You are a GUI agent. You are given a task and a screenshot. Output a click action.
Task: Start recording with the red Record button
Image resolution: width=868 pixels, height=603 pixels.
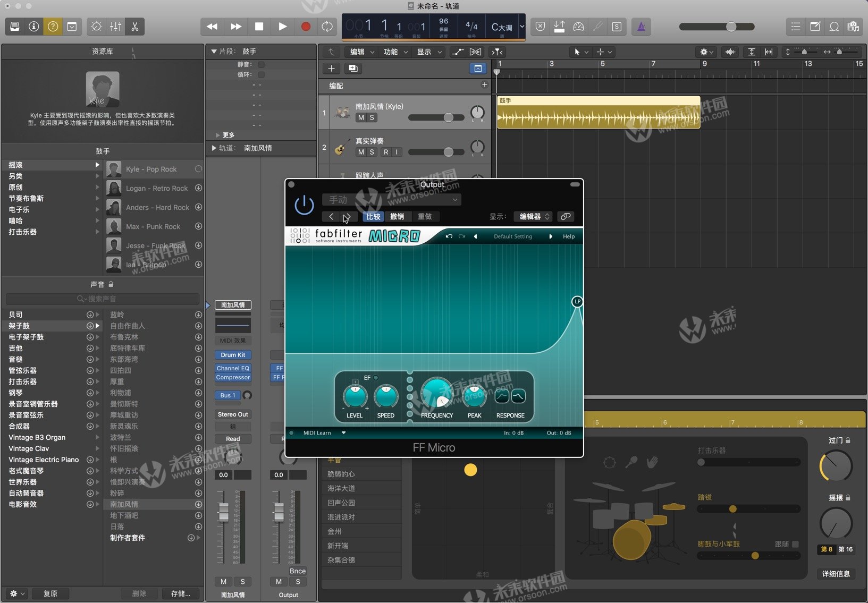(306, 27)
